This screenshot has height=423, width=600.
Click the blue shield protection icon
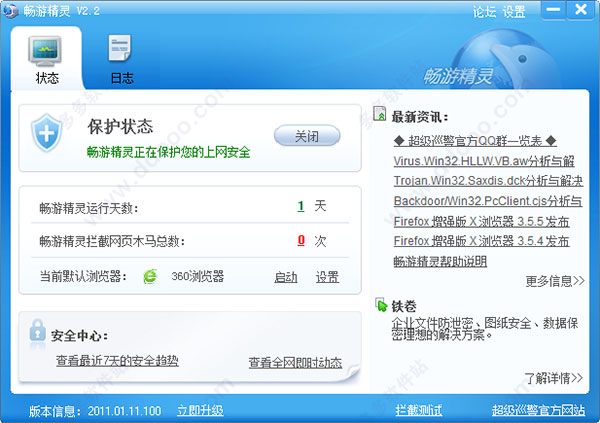click(46, 132)
